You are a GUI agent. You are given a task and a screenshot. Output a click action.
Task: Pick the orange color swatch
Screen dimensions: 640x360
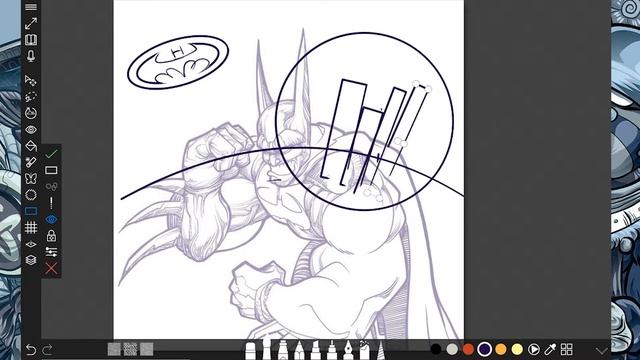501,349
